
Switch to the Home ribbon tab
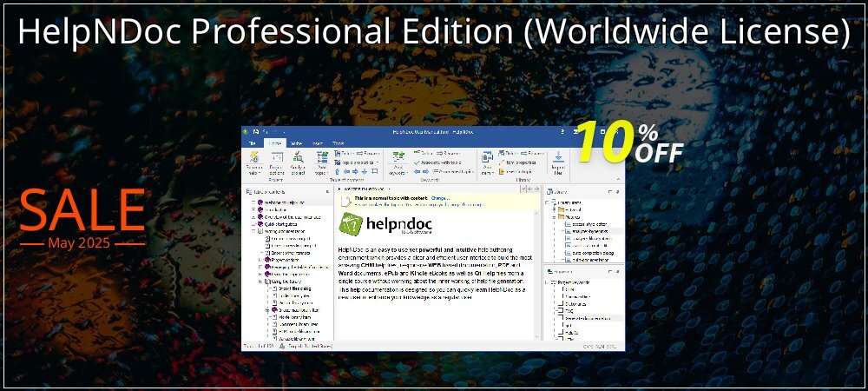pos(275,143)
